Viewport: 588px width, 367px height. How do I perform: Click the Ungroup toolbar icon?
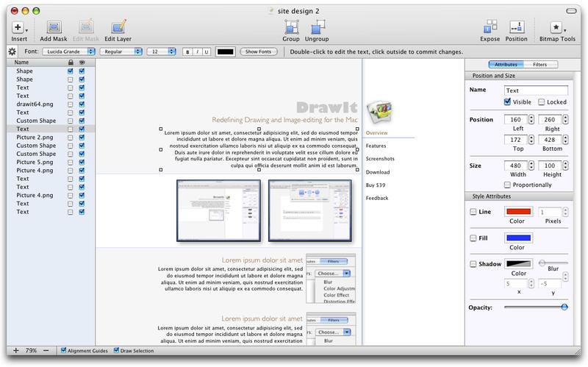pyautogui.click(x=318, y=27)
